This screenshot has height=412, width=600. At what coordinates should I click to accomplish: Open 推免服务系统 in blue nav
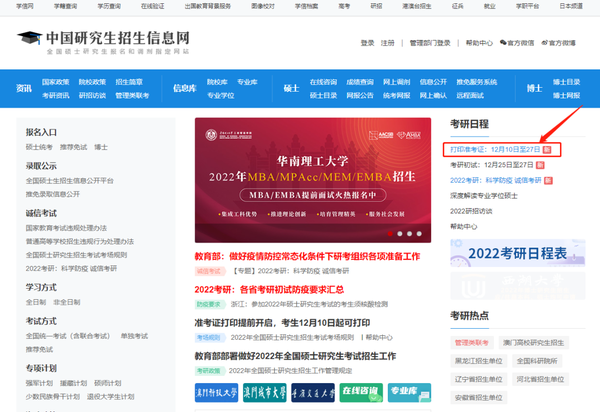(476, 82)
